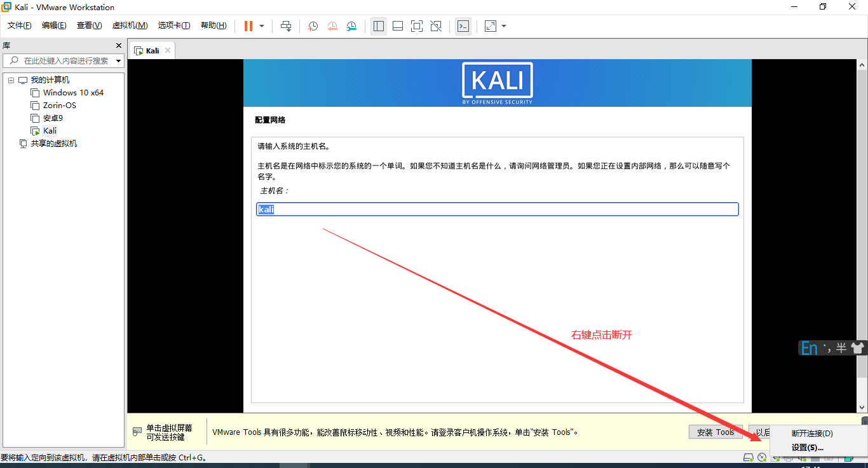Switch to the Kali tab
868x468 pixels.
(x=152, y=51)
